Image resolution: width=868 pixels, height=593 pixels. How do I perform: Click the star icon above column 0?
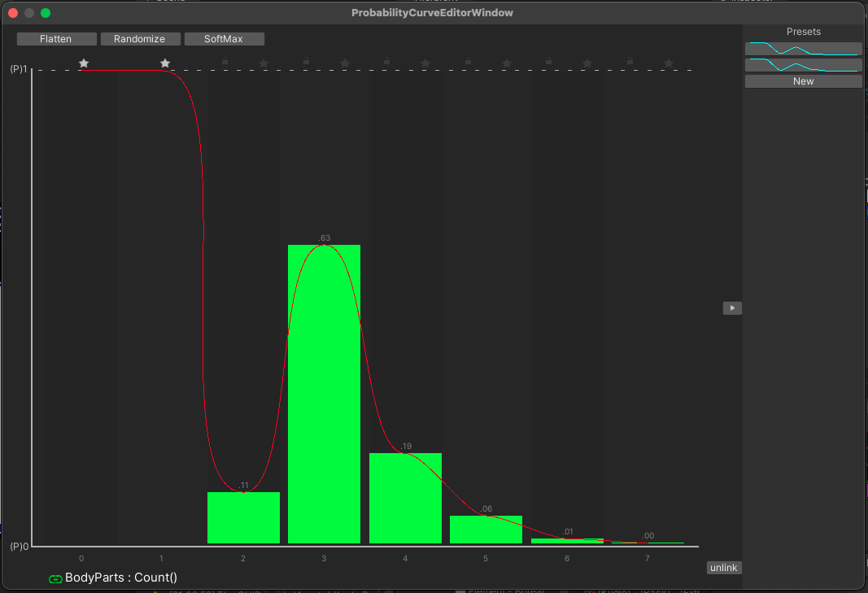click(84, 63)
